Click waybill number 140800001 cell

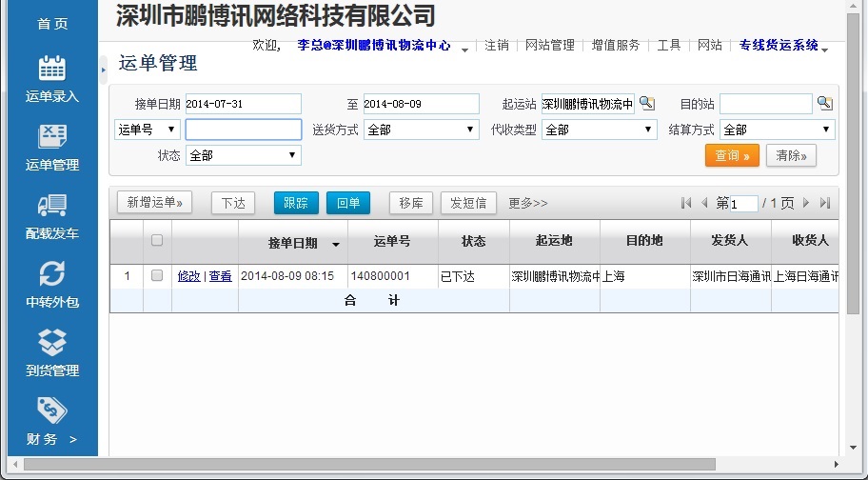coord(392,276)
